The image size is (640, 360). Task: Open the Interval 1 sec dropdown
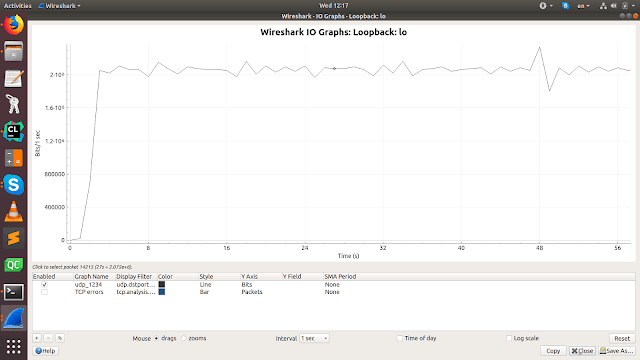pyautogui.click(x=314, y=338)
